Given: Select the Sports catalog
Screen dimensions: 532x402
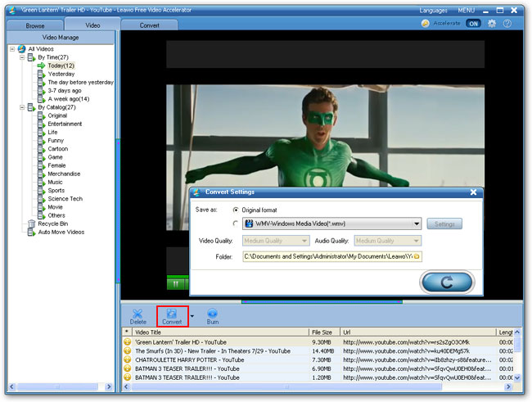Looking at the screenshot, I should coord(56,191).
